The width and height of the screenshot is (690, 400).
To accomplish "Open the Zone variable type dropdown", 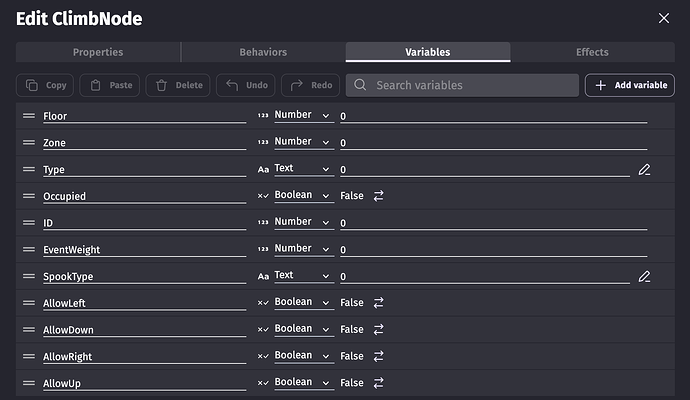I will [304, 142].
